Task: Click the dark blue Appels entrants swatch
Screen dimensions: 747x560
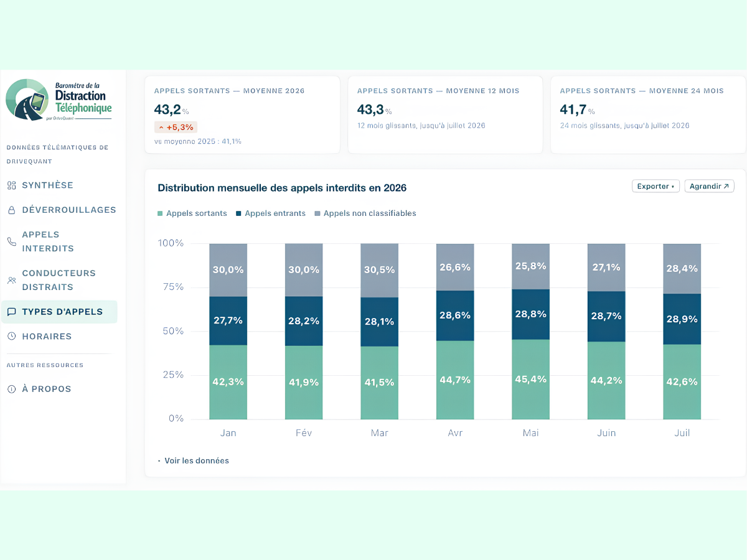Action: pyautogui.click(x=239, y=213)
